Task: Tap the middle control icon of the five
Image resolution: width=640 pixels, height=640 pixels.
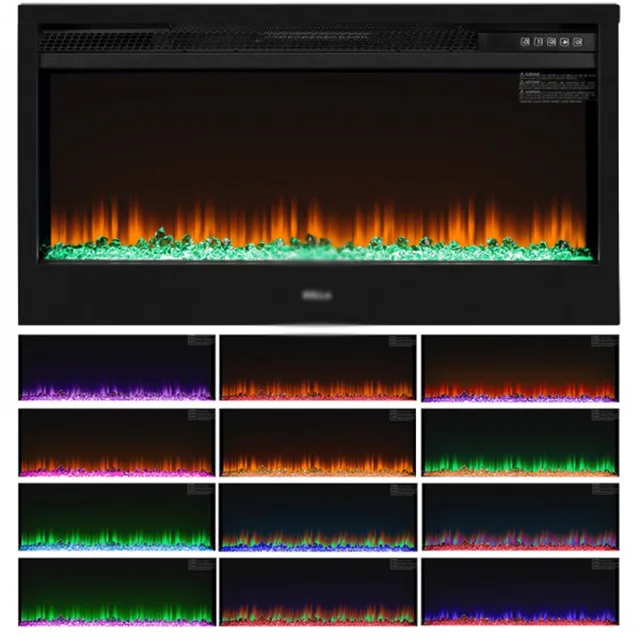Action: (x=551, y=42)
